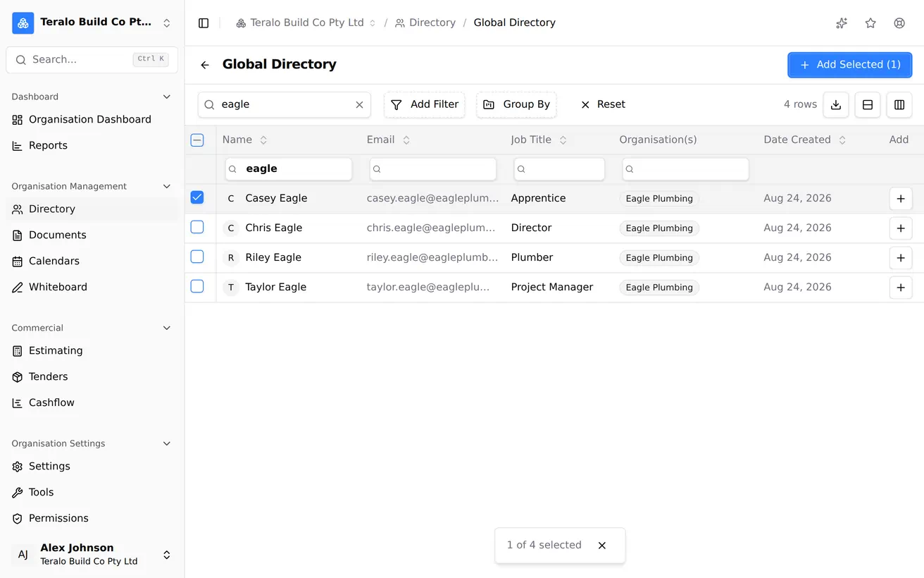The image size is (924, 578).
Task: Add Taylor Eagle with plus button
Action: point(901,288)
